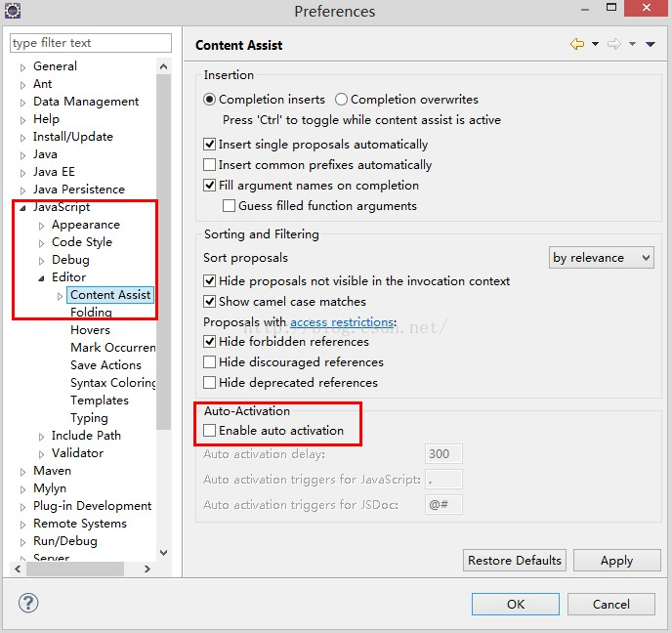Select Completion overwrites radio button
The width and height of the screenshot is (672, 633).
coord(341,100)
